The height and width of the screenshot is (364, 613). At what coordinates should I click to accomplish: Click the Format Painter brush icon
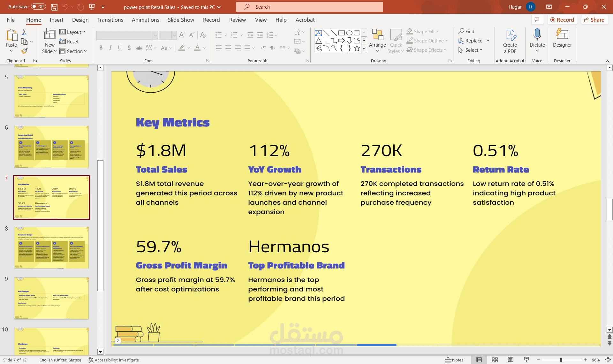(x=24, y=51)
